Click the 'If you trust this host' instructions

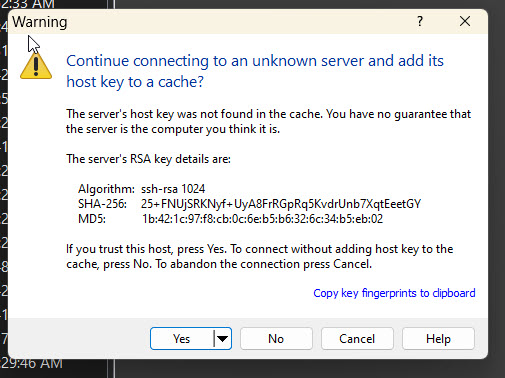click(260, 256)
